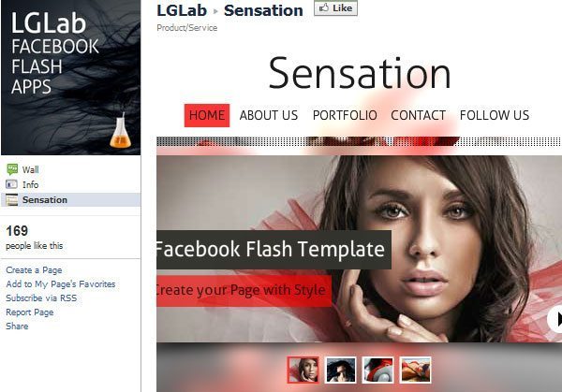Click the Sensation tab icon in sidebar
The image size is (562, 392).
click(x=11, y=200)
